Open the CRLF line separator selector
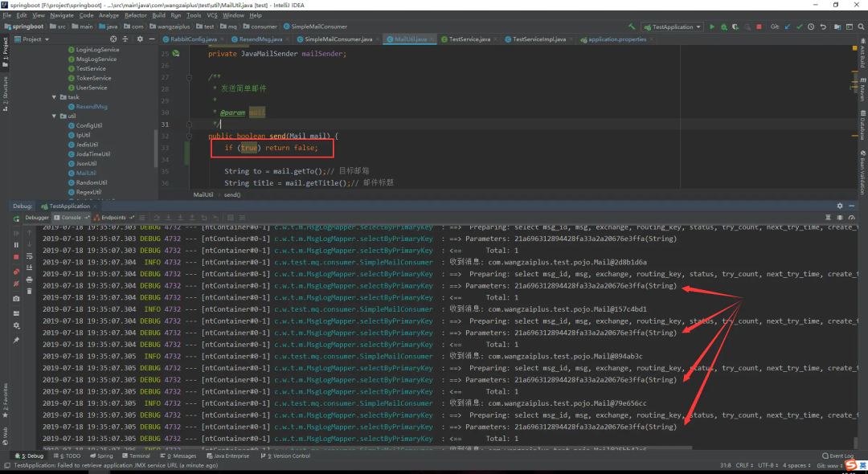The image size is (868, 474). click(x=743, y=465)
